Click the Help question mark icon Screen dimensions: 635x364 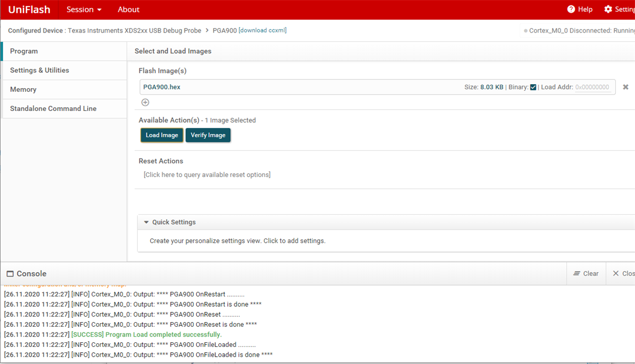point(571,9)
